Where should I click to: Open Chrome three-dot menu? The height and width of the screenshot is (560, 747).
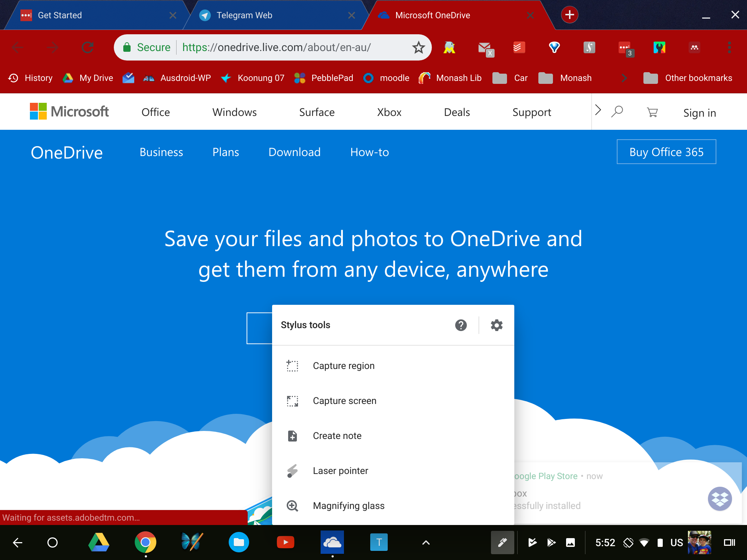[729, 47]
